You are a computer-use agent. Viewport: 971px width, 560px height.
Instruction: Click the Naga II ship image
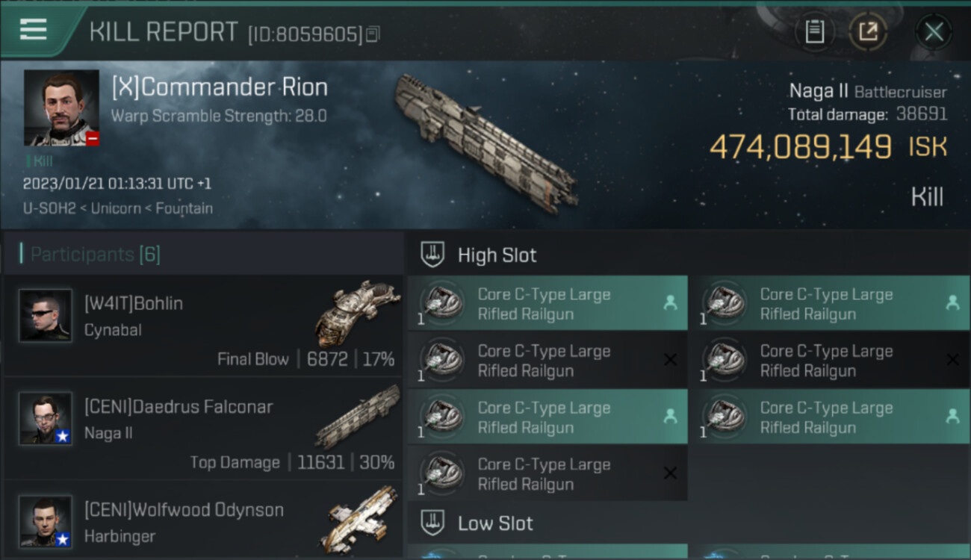click(485, 140)
